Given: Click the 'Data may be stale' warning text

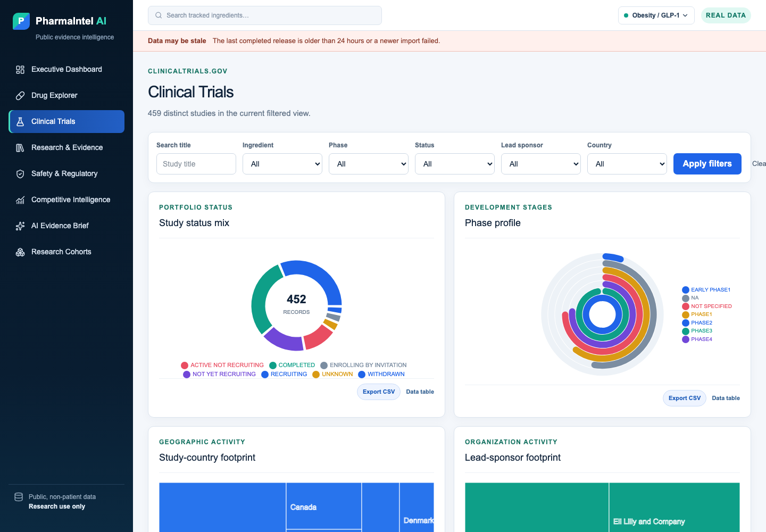Looking at the screenshot, I should point(177,41).
